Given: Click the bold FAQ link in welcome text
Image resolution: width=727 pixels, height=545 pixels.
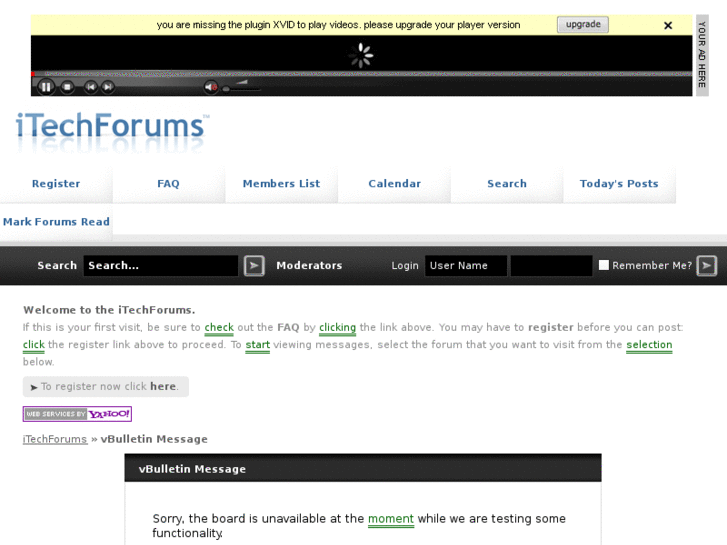Looking at the screenshot, I should (x=288, y=327).
